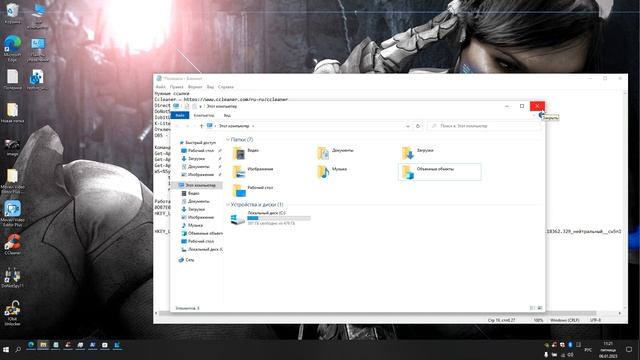
Task: Select Локальный диск (C:) in navigation pane
Action: (x=202, y=249)
